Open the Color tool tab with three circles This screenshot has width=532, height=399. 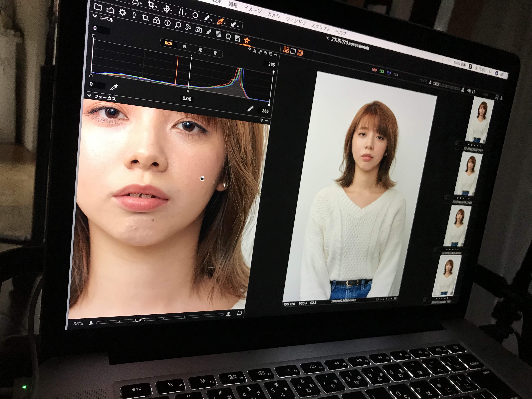click(156, 20)
